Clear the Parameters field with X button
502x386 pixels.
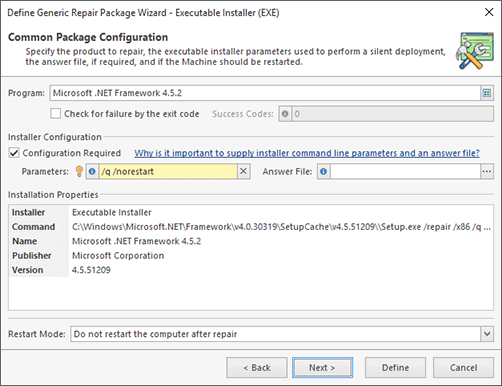244,171
